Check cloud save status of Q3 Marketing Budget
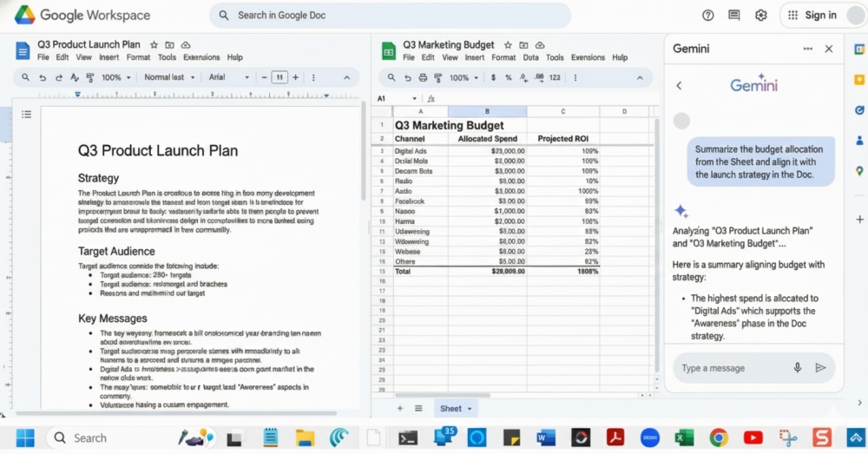 (x=540, y=45)
